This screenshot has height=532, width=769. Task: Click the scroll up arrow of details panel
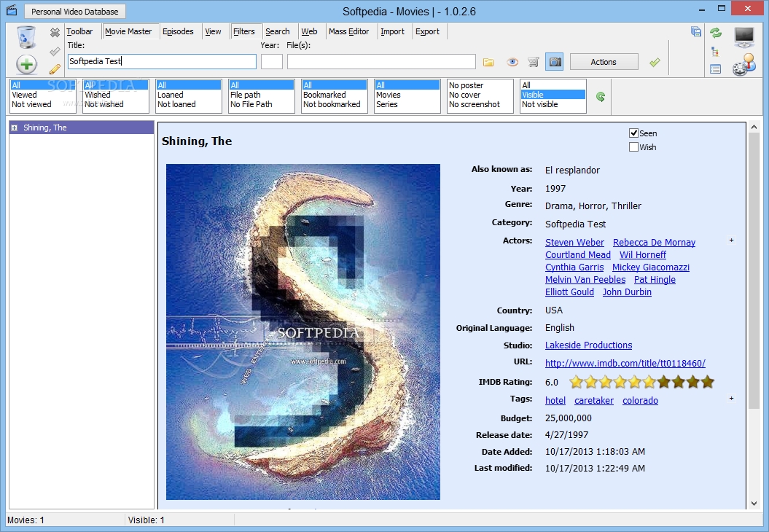[754, 128]
